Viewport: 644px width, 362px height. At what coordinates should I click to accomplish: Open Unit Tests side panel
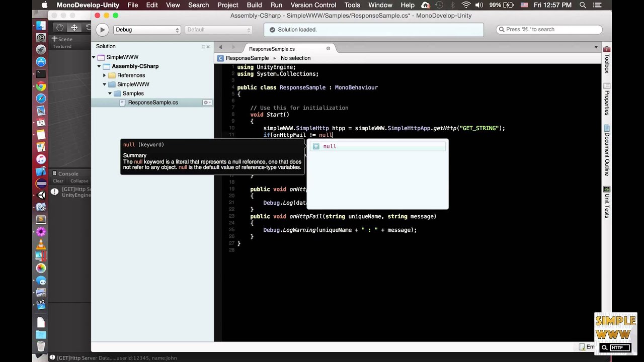click(607, 202)
